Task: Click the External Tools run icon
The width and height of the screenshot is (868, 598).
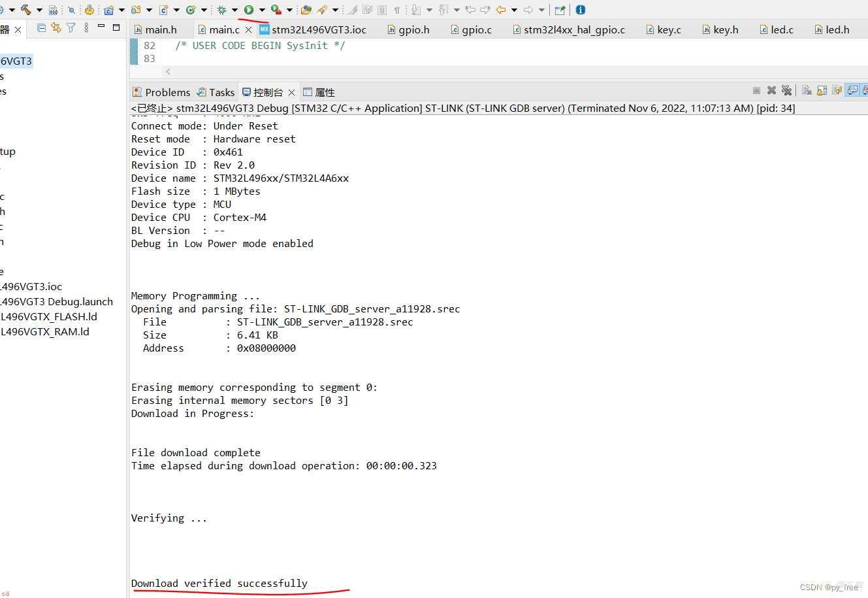Action: (x=276, y=10)
